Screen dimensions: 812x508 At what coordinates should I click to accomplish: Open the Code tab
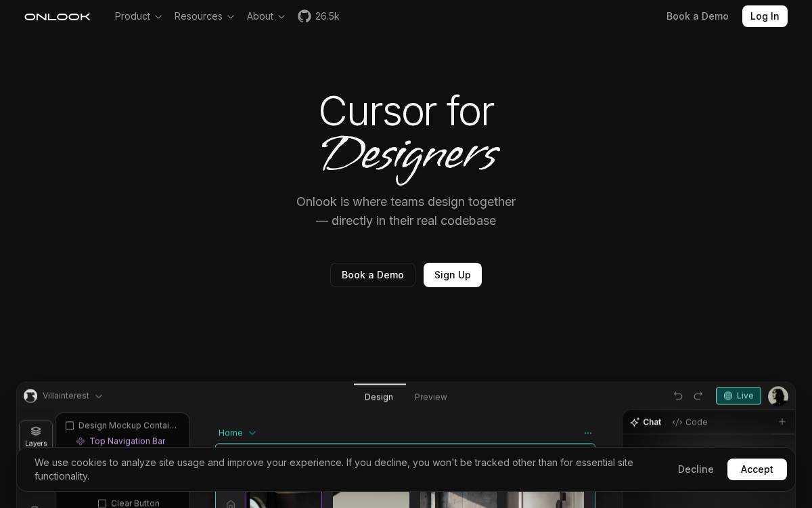coord(690,422)
